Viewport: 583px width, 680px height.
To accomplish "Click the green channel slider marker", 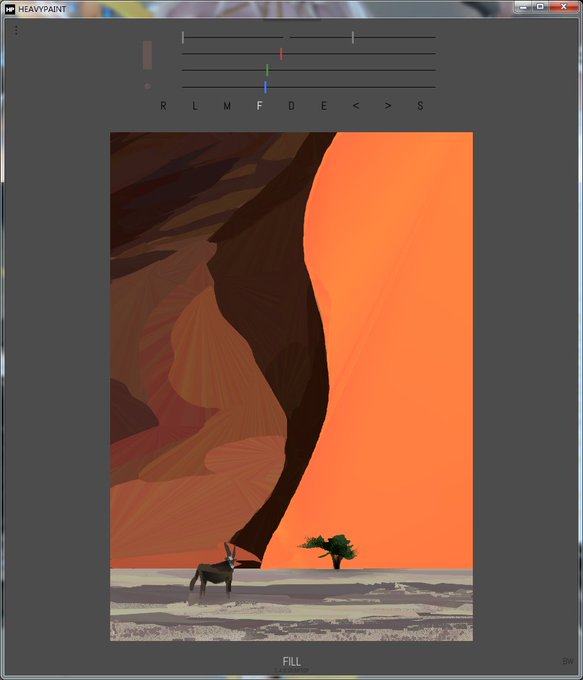I will click(267, 70).
